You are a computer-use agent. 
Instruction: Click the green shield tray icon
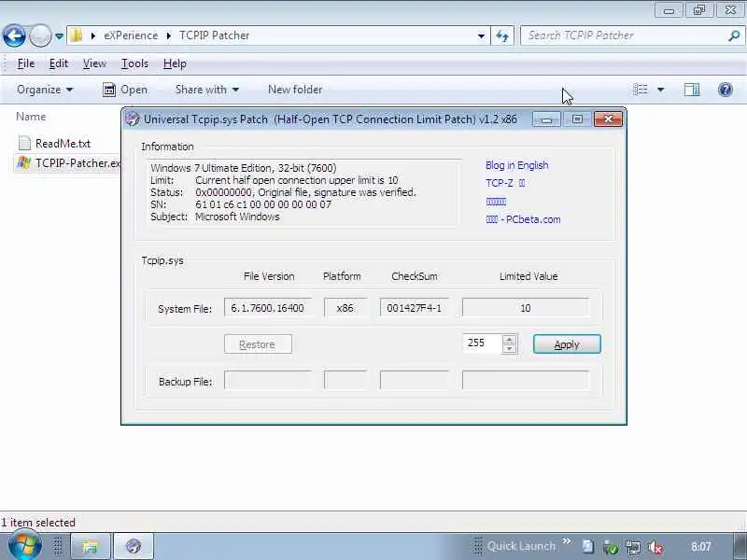611,548
